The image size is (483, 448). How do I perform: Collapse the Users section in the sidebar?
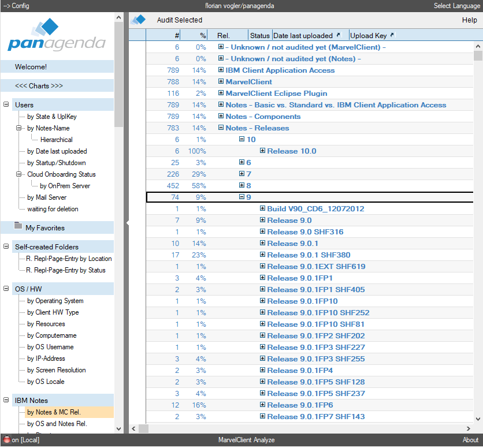6,105
